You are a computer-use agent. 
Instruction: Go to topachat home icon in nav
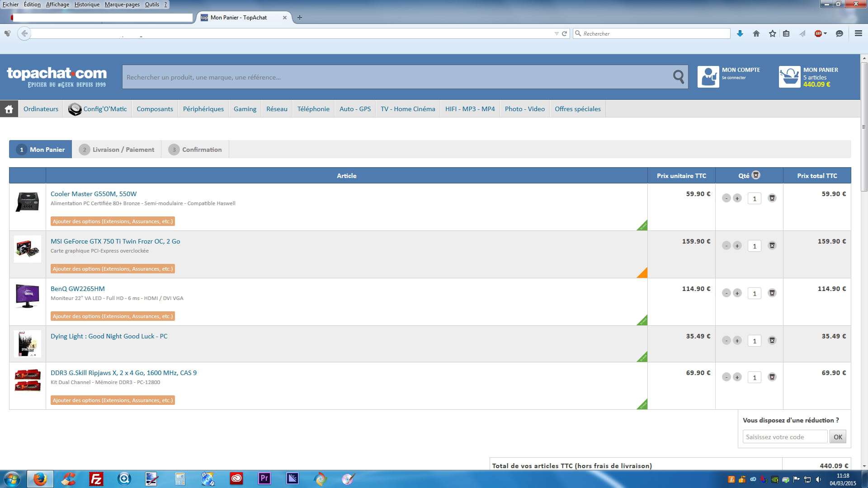coord(9,109)
